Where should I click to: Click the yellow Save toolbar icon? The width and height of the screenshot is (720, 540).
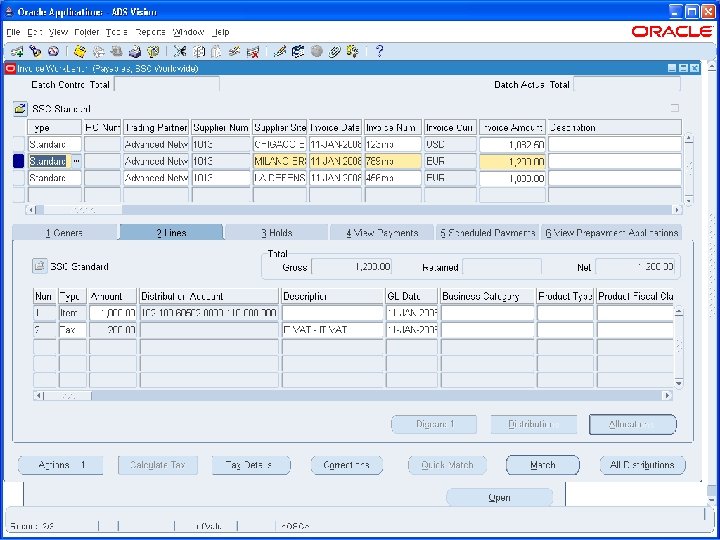[80, 51]
